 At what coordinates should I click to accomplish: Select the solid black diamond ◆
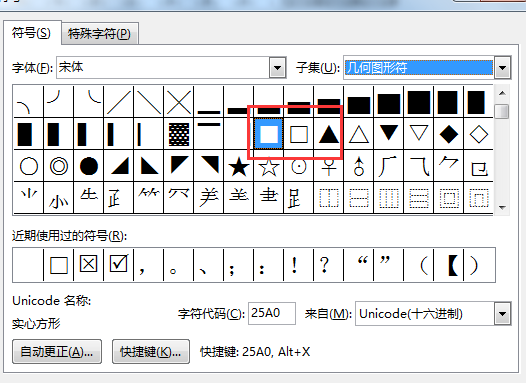449,134
